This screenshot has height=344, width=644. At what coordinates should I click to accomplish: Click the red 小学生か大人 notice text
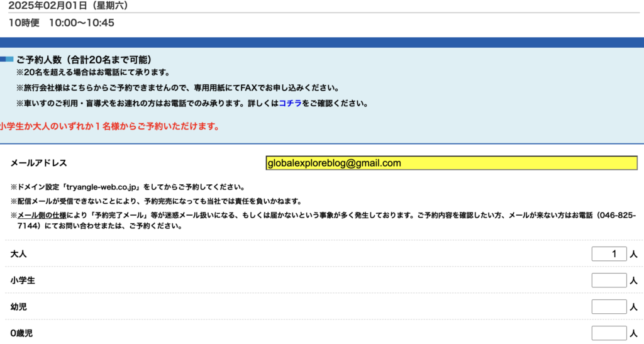point(109,126)
